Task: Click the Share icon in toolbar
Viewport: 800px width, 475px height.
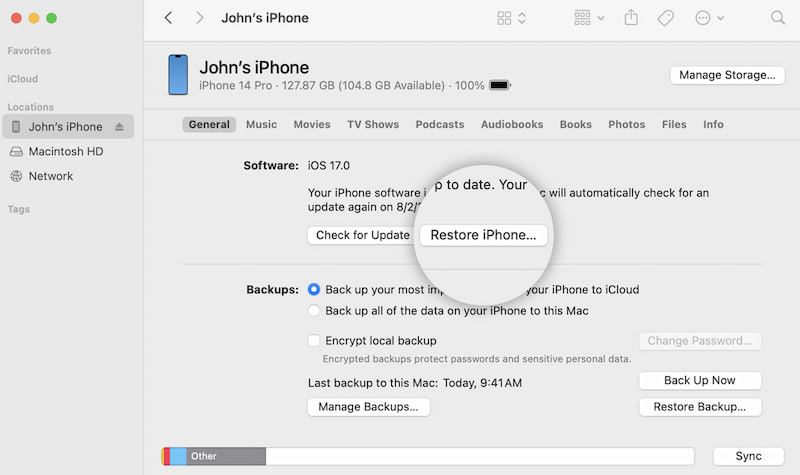Action: 631,18
